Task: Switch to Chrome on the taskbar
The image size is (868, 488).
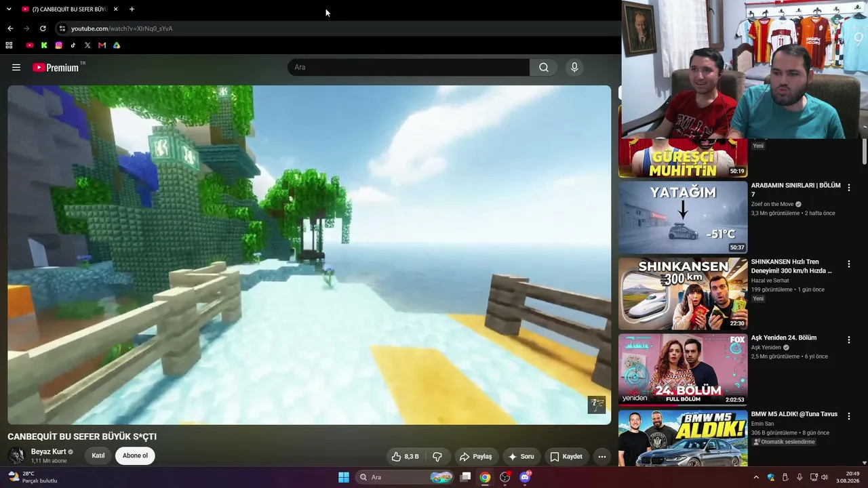Action: pos(485,477)
